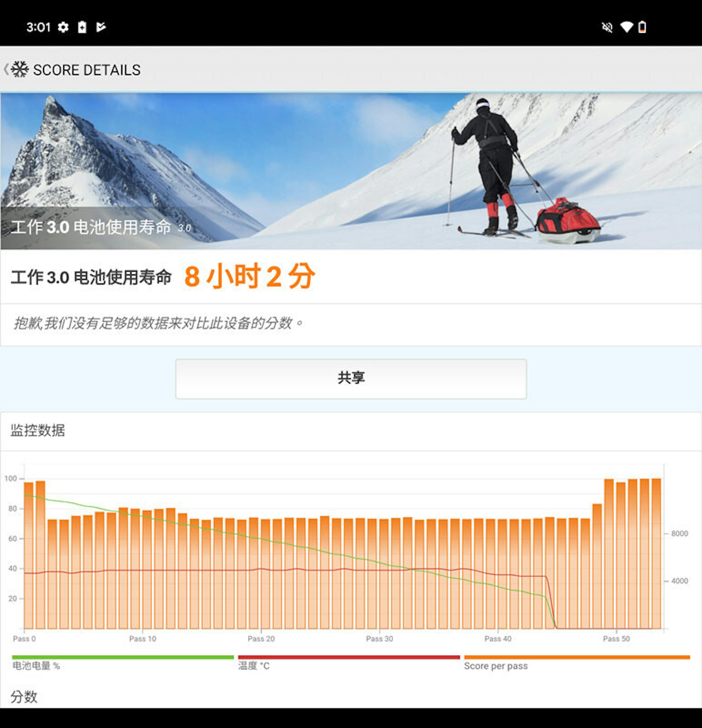
Task: Tap the 20 left axis label
Action: [13, 598]
